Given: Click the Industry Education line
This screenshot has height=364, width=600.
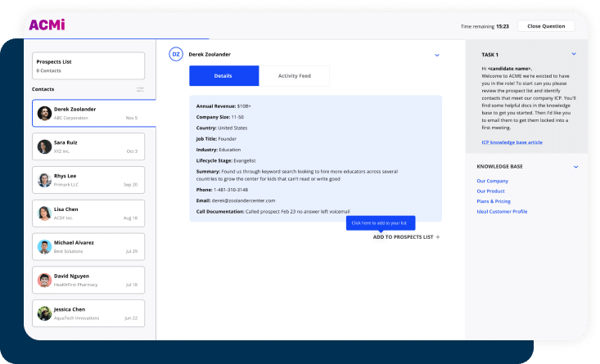Looking at the screenshot, I should pyautogui.click(x=219, y=150).
